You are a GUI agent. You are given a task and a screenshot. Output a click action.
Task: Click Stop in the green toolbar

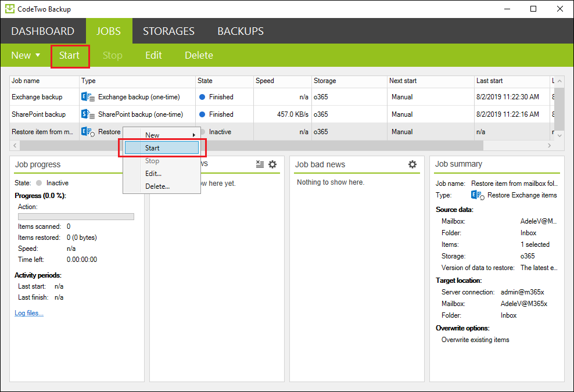pyautogui.click(x=112, y=55)
